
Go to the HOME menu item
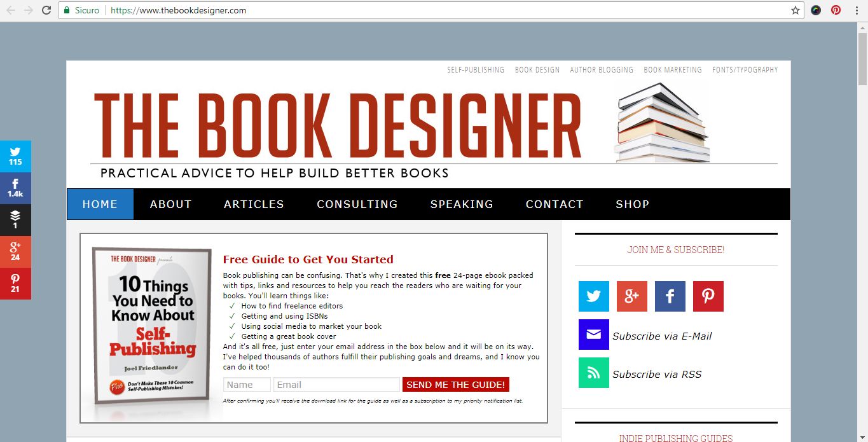(100, 204)
